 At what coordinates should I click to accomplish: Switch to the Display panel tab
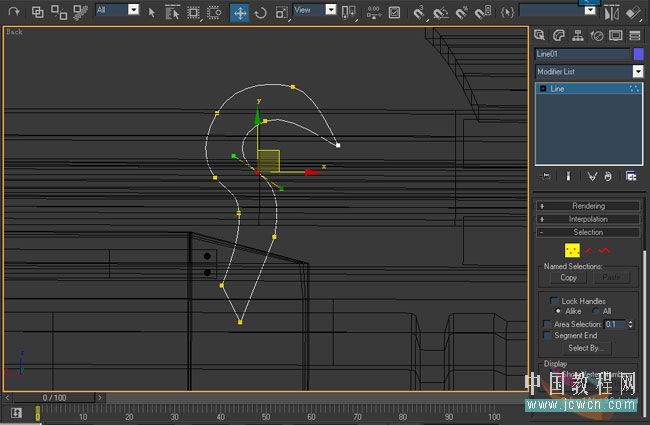[616, 35]
